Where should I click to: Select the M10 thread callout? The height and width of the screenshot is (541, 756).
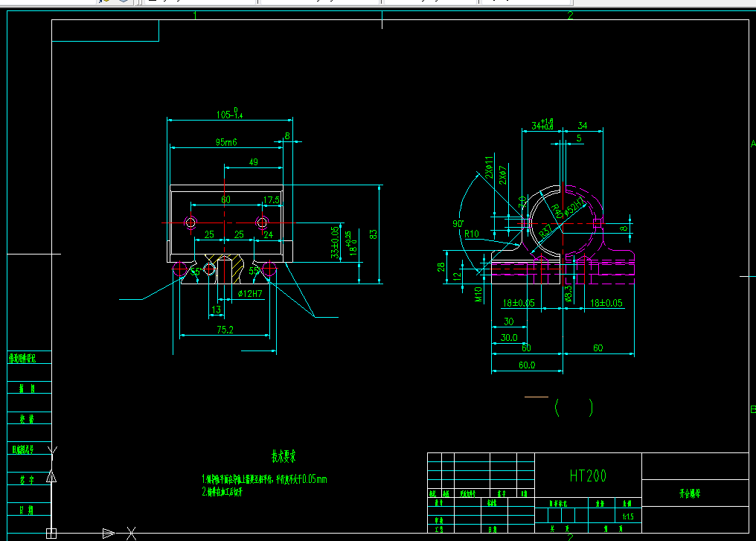[x=478, y=294]
